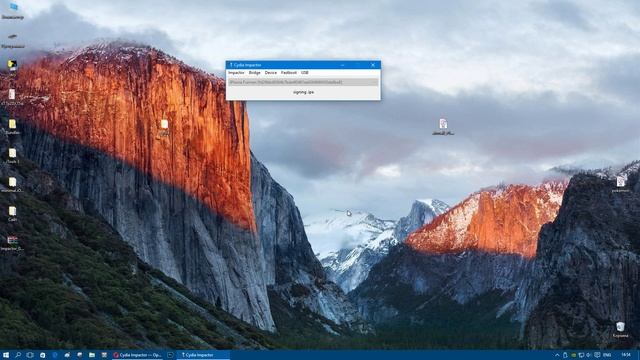
Task: Open the Windows Start menu
Action: point(6,355)
